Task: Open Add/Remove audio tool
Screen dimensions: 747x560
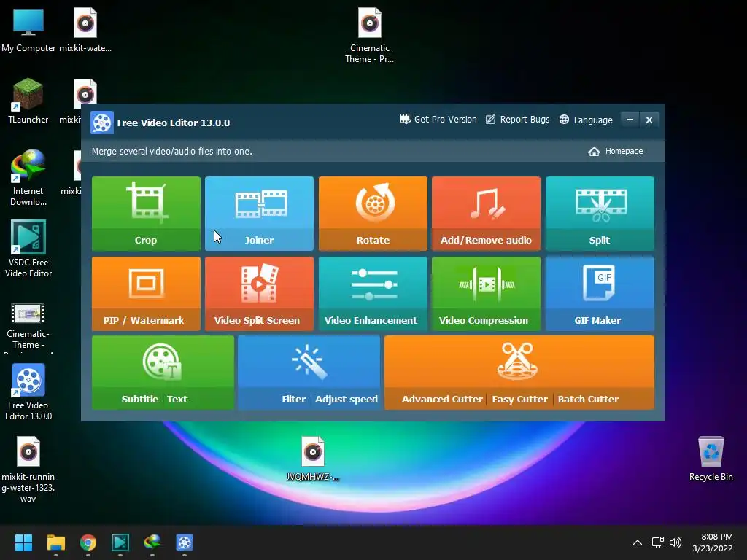Action: point(486,214)
